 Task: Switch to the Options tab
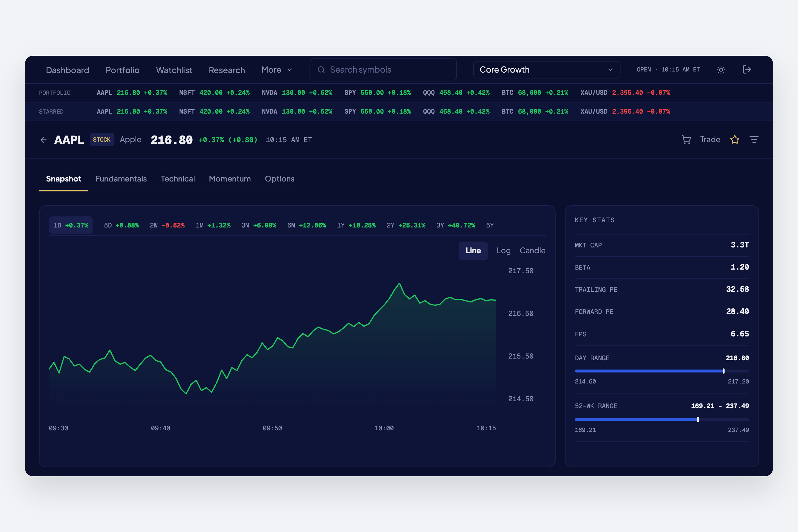(x=280, y=179)
